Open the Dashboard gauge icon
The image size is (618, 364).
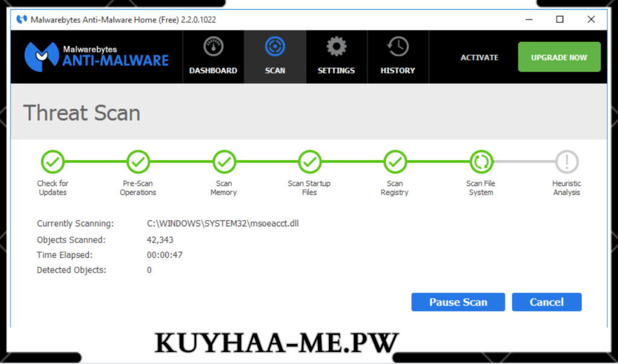tap(213, 46)
